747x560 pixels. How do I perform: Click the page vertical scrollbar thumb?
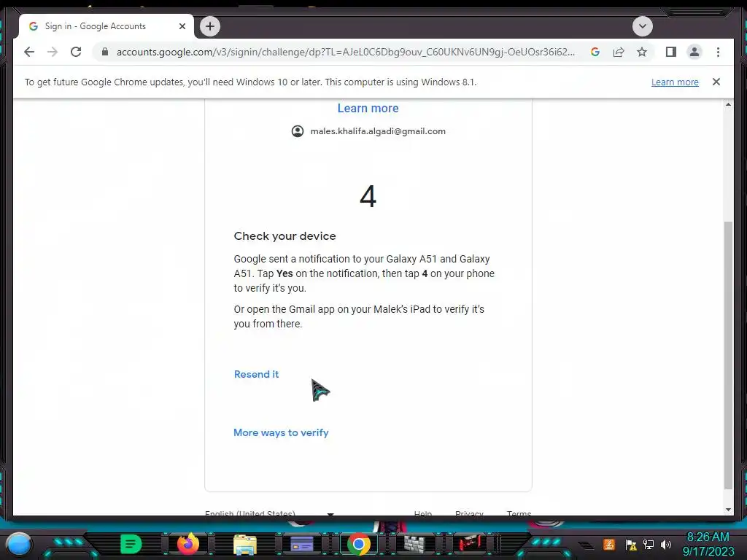pyautogui.click(x=728, y=355)
